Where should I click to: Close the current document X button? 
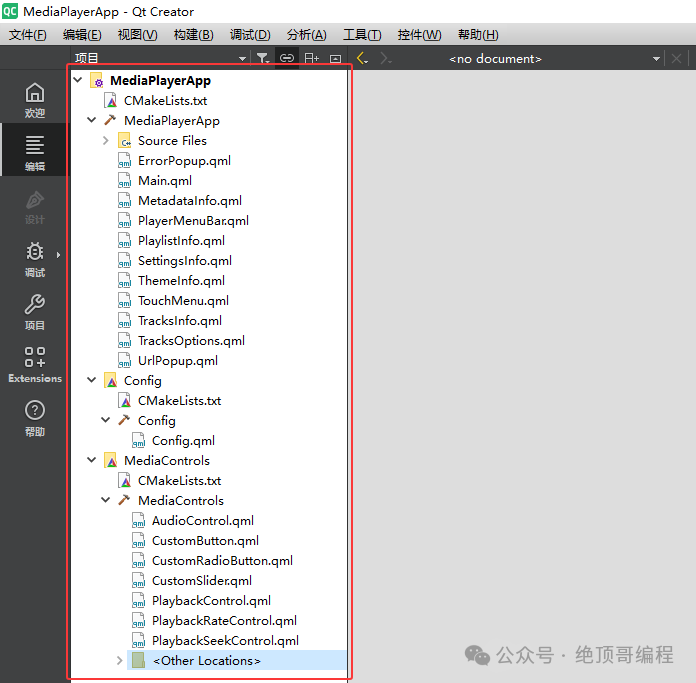(676, 59)
